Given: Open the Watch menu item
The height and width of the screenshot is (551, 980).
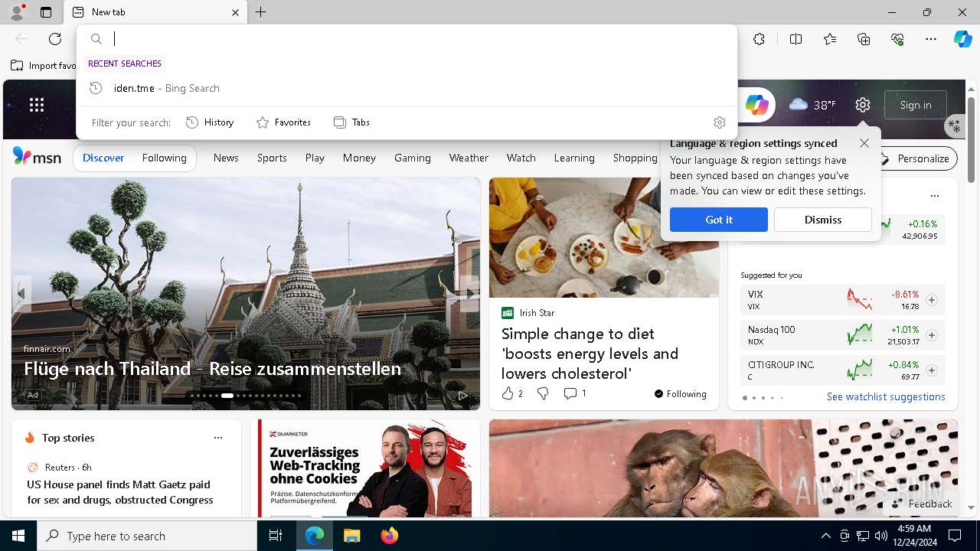Looking at the screenshot, I should pyautogui.click(x=521, y=158).
